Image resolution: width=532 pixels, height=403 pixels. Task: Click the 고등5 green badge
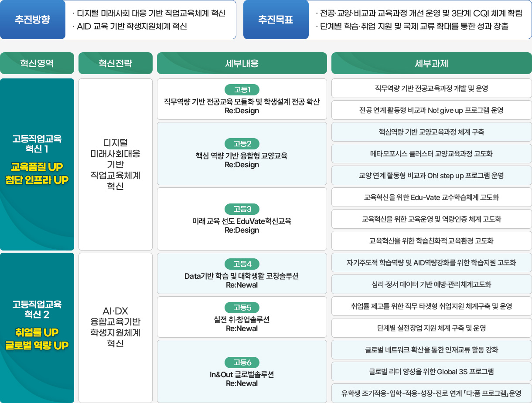(242, 308)
